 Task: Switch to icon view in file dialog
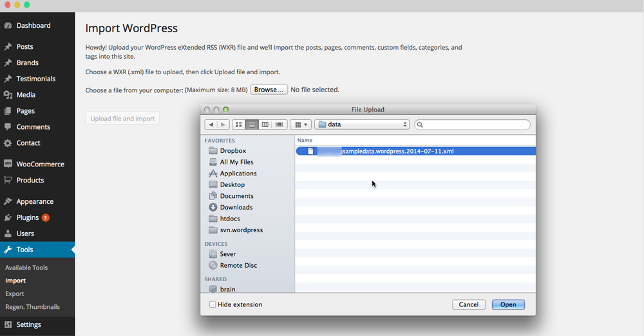point(239,124)
